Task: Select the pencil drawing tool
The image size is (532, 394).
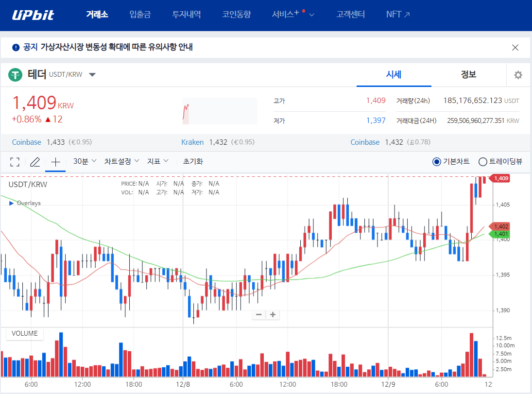Action: pyautogui.click(x=35, y=162)
